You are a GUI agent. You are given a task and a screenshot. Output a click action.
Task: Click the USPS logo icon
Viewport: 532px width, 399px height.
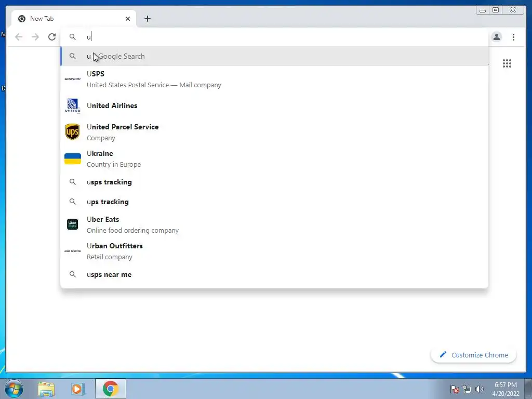73,79
